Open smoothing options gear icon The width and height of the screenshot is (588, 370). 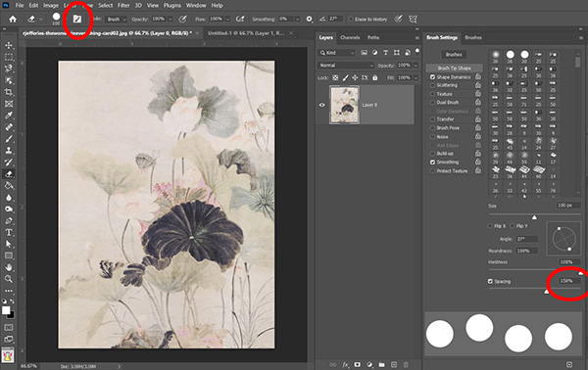tap(309, 20)
